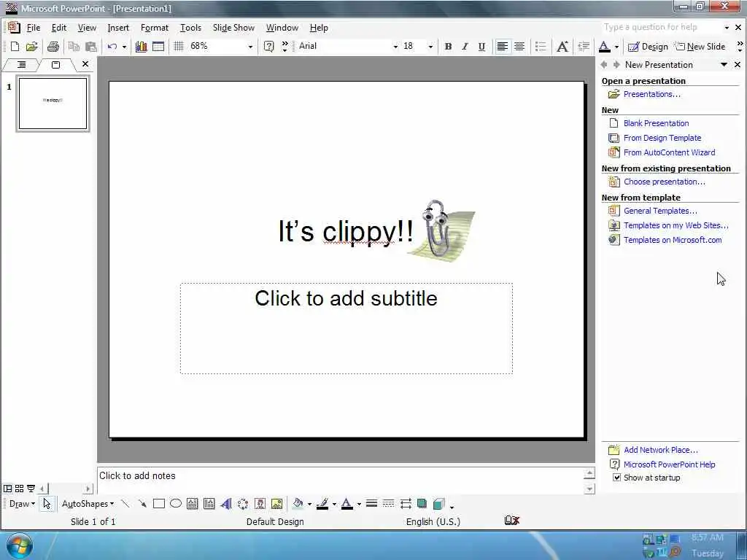The image size is (747, 560).
Task: Uncheck Show at startup checkbox
Action: tap(616, 477)
